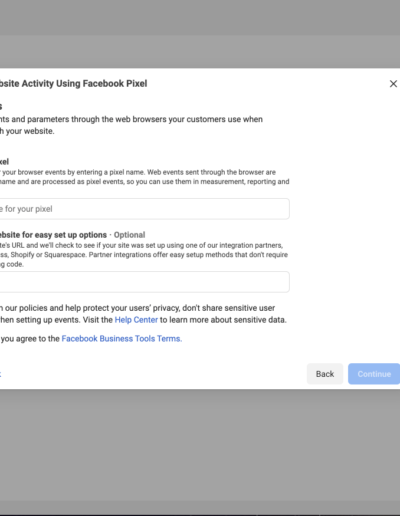
Task: Click the 'for your pixel' placeholder text
Action: [x=29, y=209]
